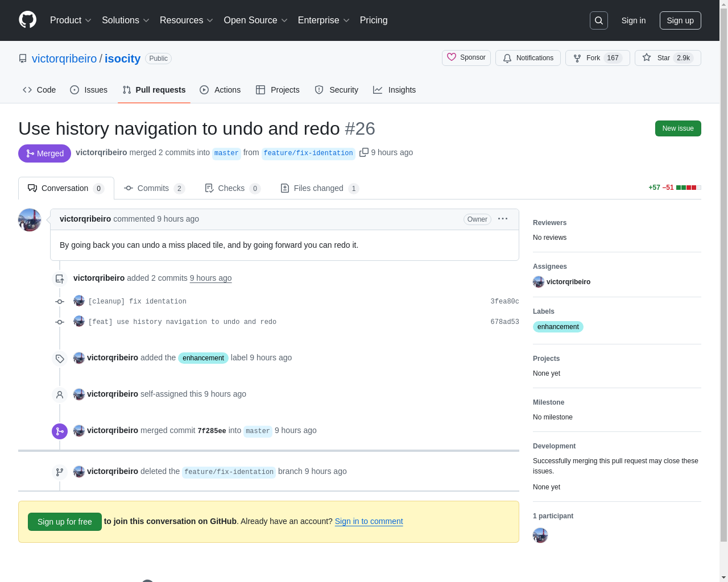Click victorqribeiro avatar next to comment
This screenshot has height=582, width=728.
click(30, 220)
